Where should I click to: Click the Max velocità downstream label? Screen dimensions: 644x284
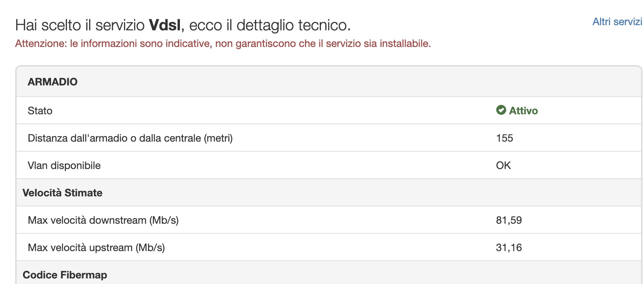coord(103,220)
